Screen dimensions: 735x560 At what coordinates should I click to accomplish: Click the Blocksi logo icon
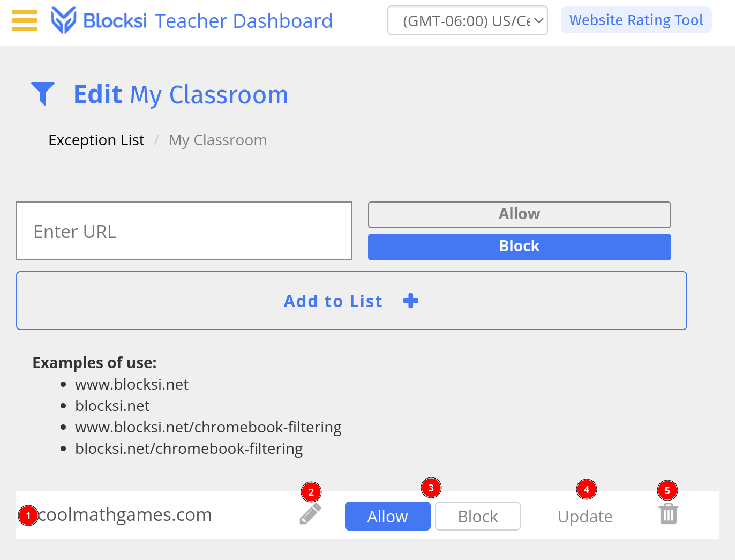tap(63, 20)
